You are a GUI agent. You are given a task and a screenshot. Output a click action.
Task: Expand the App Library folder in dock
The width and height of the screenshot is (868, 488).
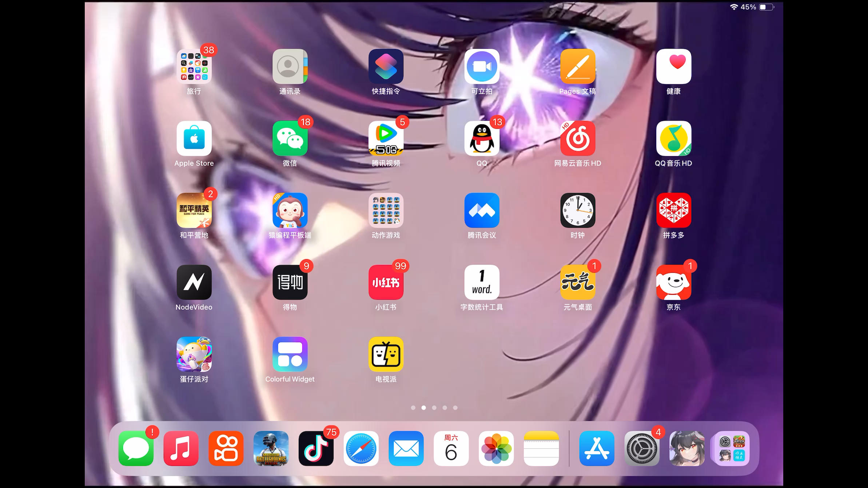coord(732,448)
